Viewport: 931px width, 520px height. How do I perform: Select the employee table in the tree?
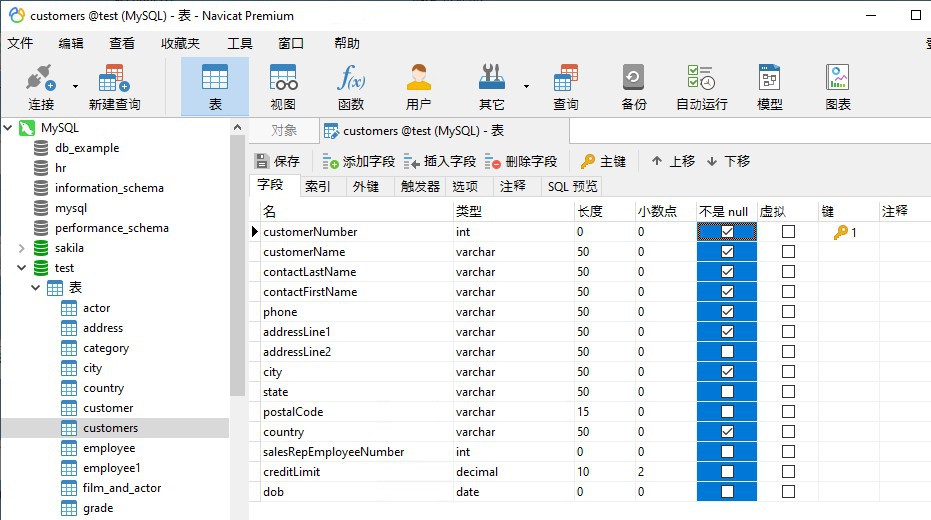109,448
